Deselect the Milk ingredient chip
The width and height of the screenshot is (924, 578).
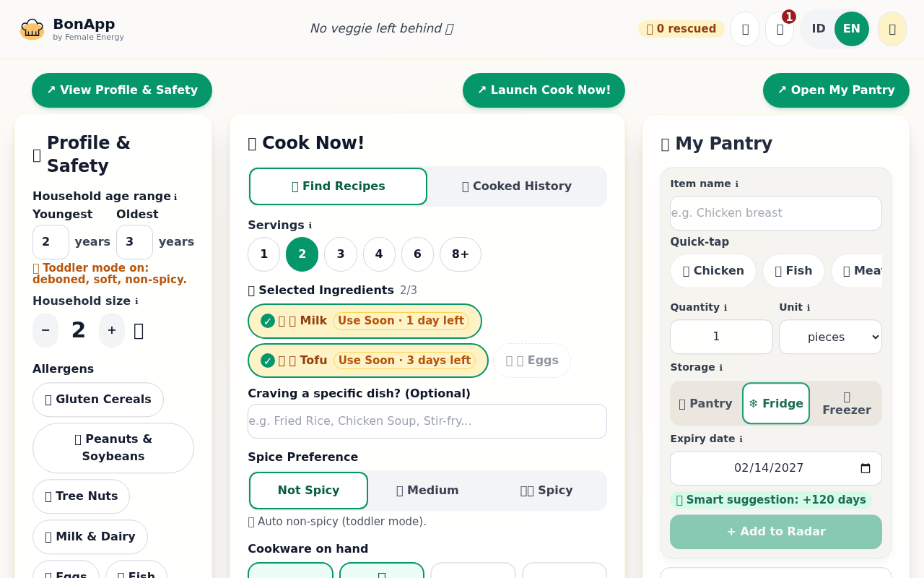coord(365,321)
